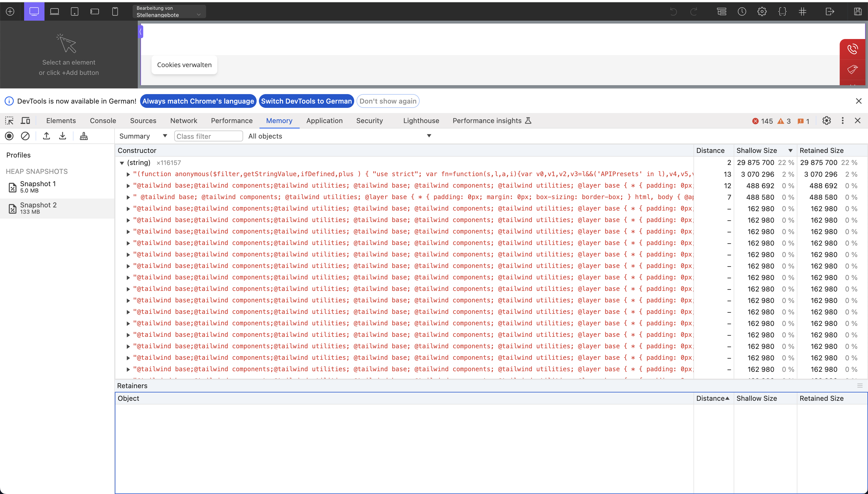Open the Lighthouse tab
Screen dimensions: 868x494
click(421, 121)
